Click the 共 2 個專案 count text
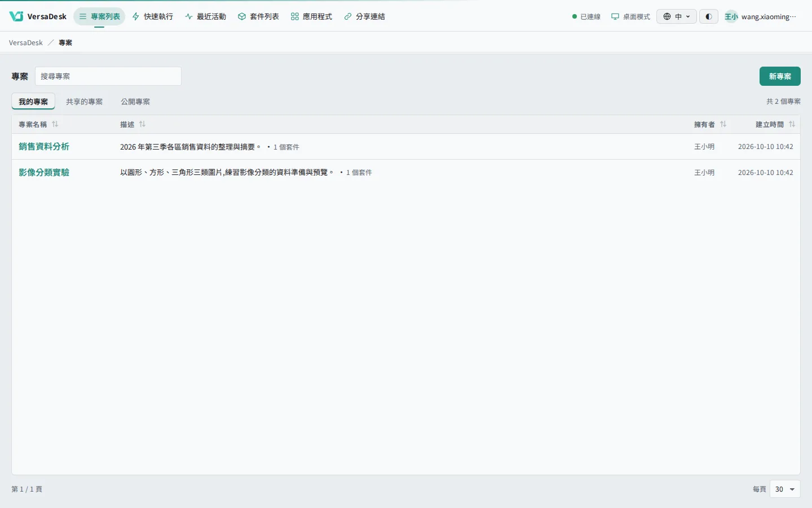Screen dimensions: 812x508 point(783,102)
